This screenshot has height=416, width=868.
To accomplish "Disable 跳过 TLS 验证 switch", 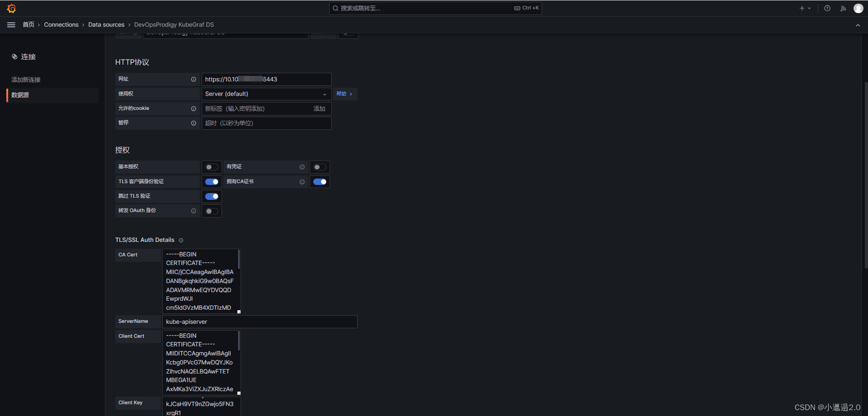I will pyautogui.click(x=212, y=196).
